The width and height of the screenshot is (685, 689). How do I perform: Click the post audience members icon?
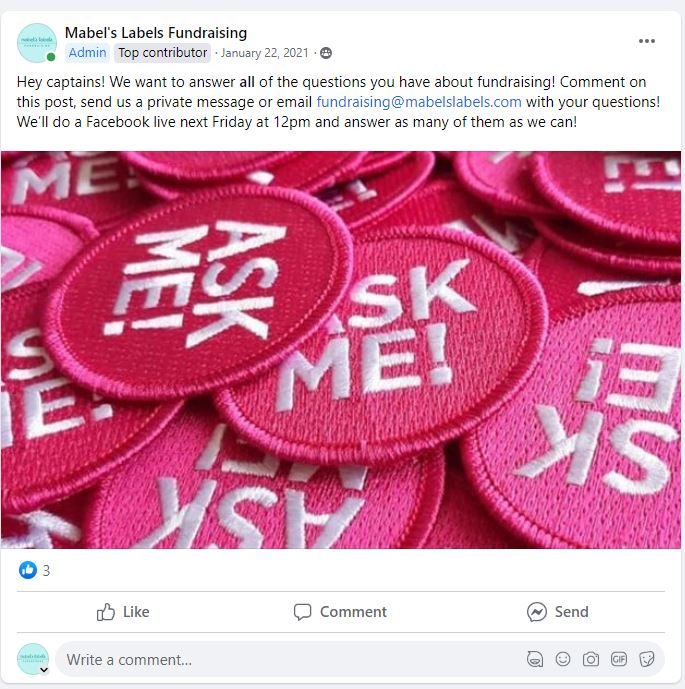click(x=326, y=53)
